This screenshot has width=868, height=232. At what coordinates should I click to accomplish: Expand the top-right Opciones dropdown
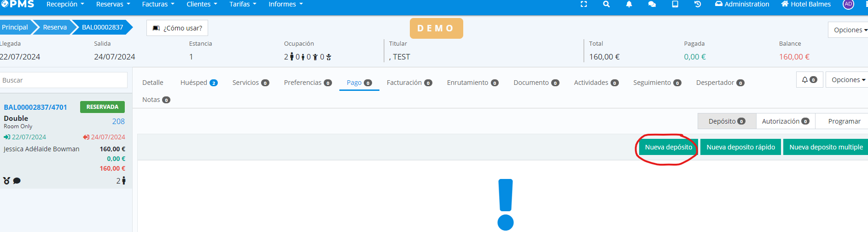(x=850, y=30)
